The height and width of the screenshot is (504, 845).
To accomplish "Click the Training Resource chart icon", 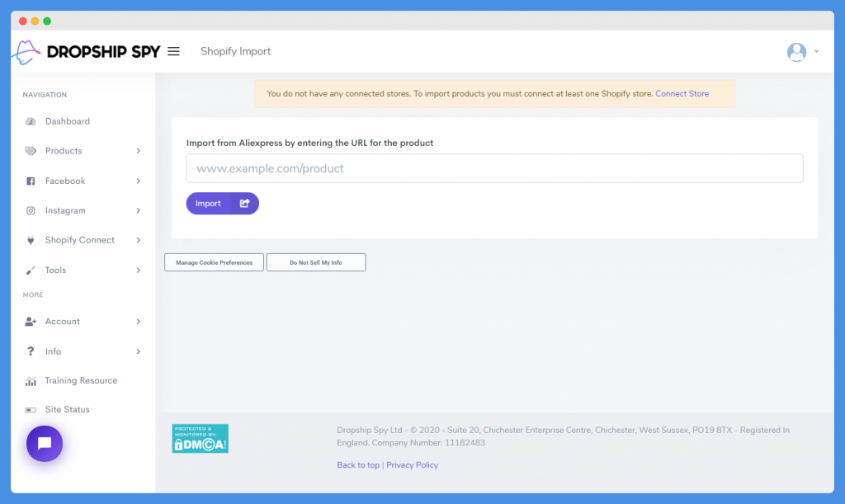I will [31, 381].
